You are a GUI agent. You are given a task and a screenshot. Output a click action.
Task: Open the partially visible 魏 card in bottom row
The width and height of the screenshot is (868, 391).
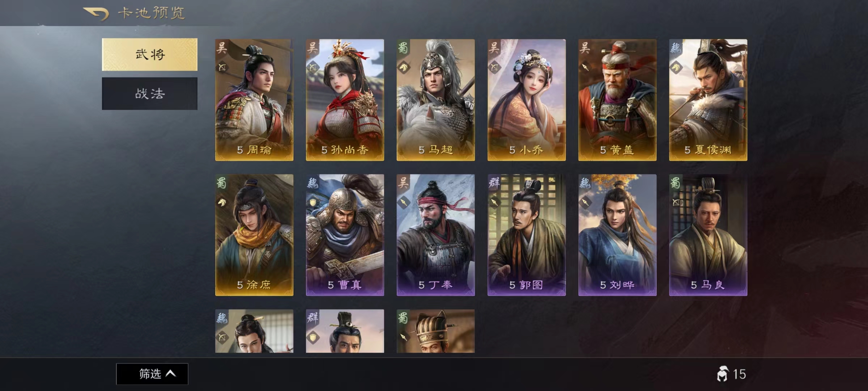[x=254, y=331]
